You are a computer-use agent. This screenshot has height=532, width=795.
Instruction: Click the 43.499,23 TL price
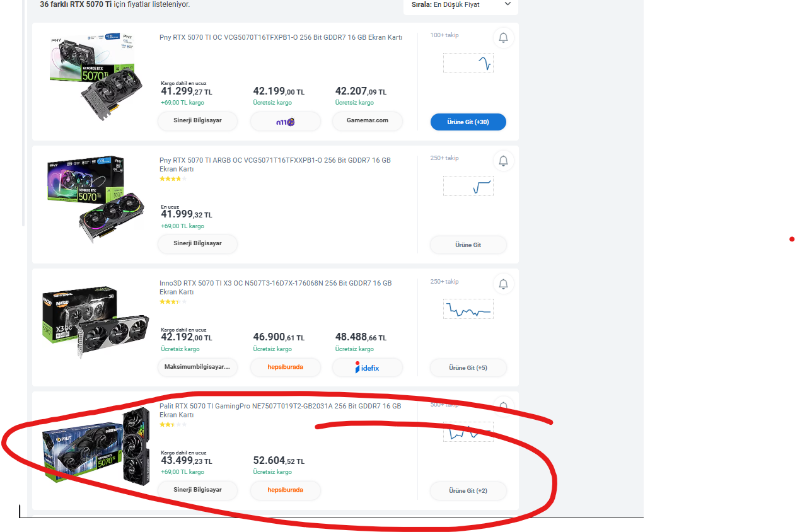pos(187,461)
